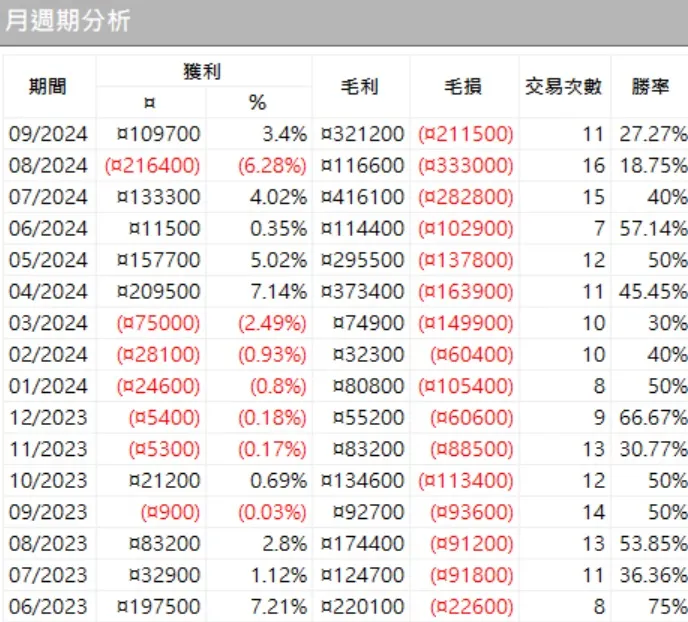
Task: Select the 04/2024 period cell
Action: point(48,292)
